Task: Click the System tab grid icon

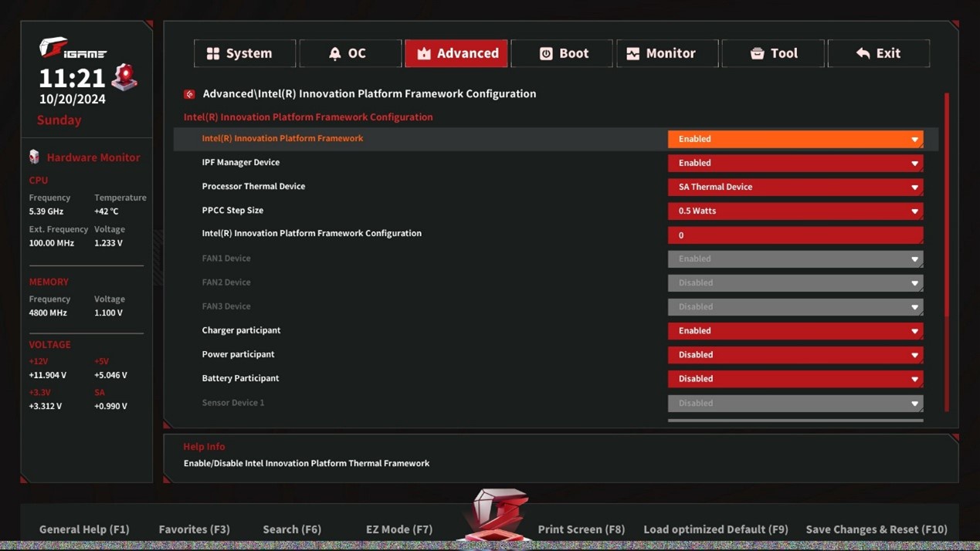Action: pos(213,53)
